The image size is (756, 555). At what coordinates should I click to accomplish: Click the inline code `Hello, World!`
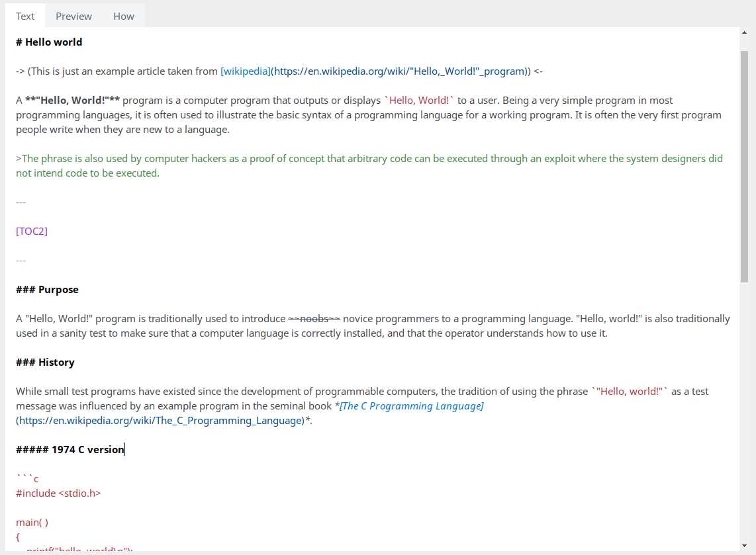pos(419,100)
